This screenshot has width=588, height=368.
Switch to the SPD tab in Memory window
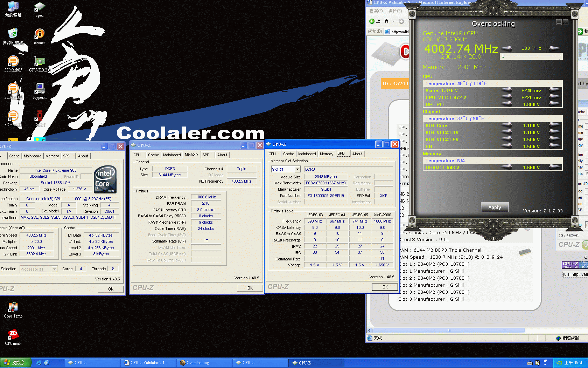click(x=206, y=155)
